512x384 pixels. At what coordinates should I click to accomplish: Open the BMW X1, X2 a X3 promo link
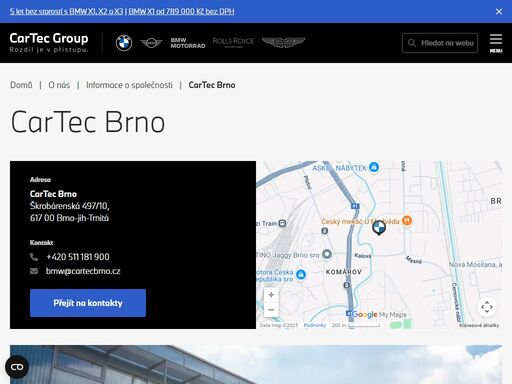[x=66, y=11]
